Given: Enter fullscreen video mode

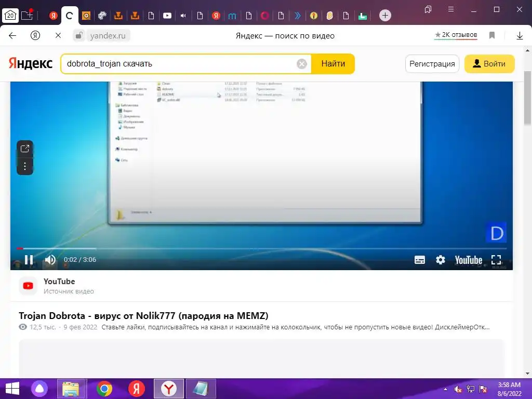Looking at the screenshot, I should (x=496, y=260).
